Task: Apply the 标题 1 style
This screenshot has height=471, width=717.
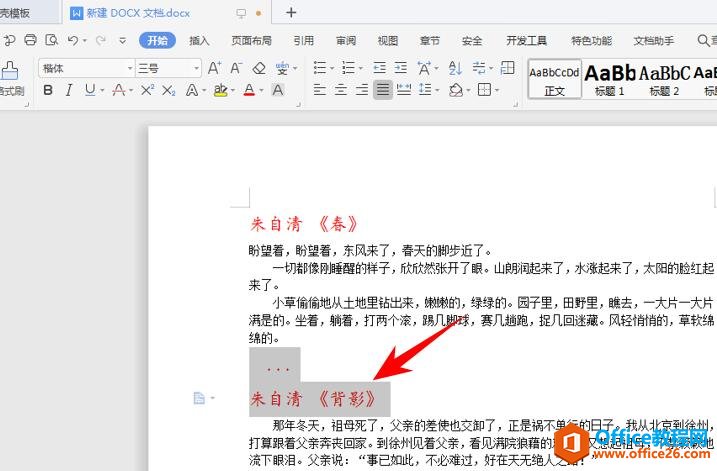Action: tap(610, 79)
